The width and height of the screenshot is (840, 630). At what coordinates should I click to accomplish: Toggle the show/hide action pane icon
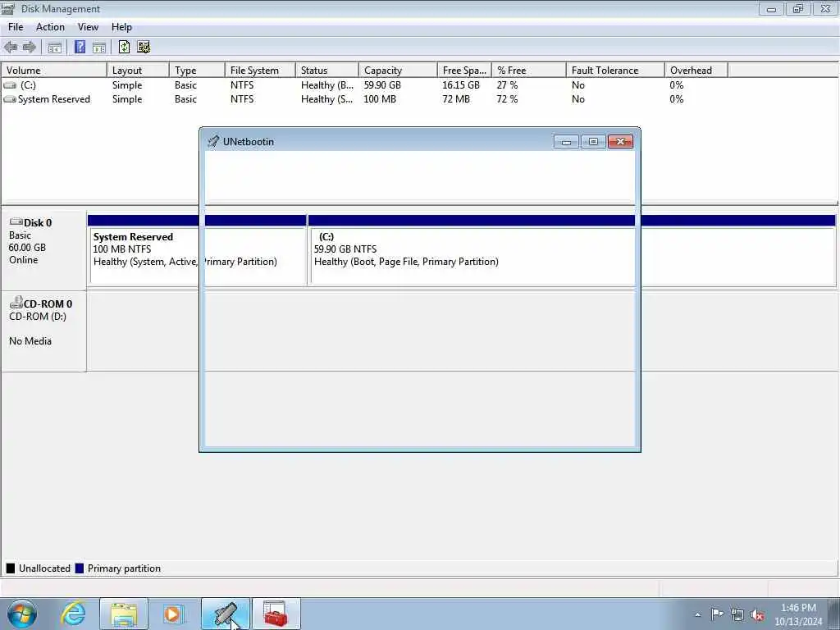(x=98, y=47)
